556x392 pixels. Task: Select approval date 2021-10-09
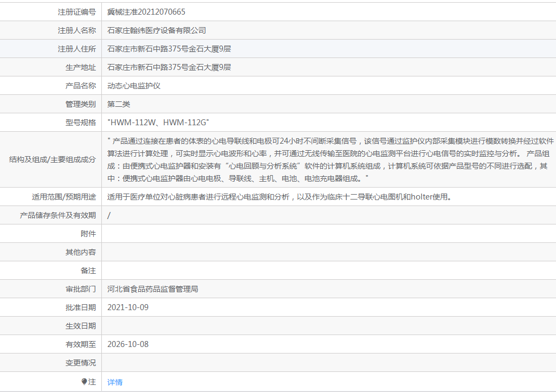point(128,307)
